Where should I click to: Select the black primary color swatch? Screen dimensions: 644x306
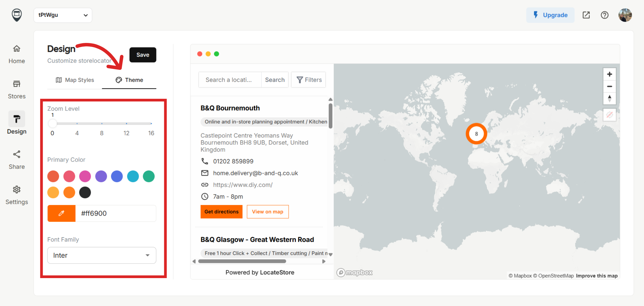click(85, 192)
